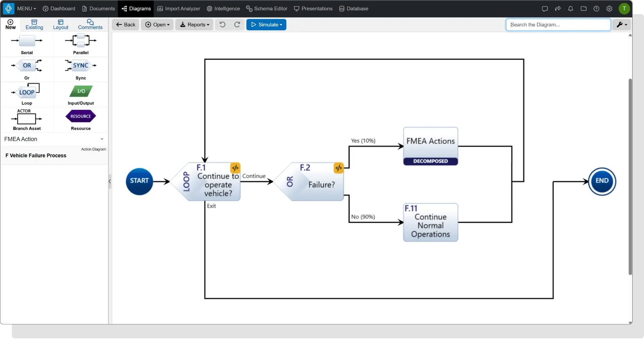Open the Database section
This screenshot has width=644, height=339.
pos(354,8)
